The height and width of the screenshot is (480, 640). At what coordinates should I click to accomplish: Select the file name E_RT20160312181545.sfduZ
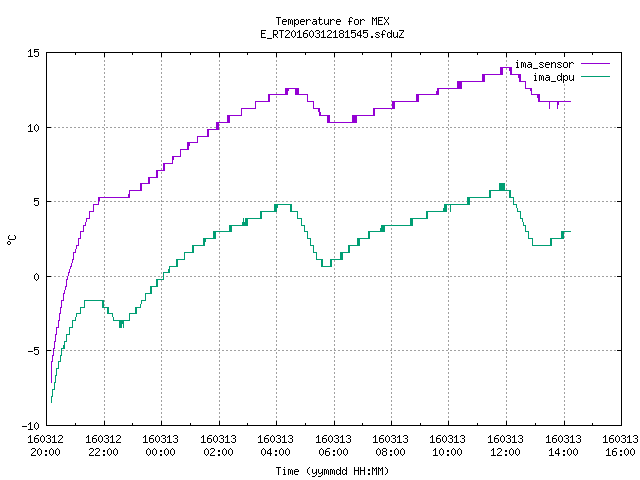pos(332,34)
